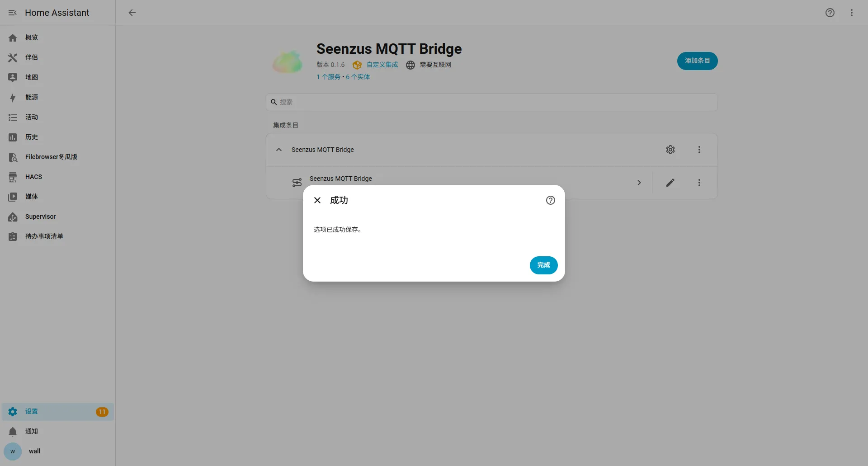Open the 1 个服务 link

click(x=329, y=77)
